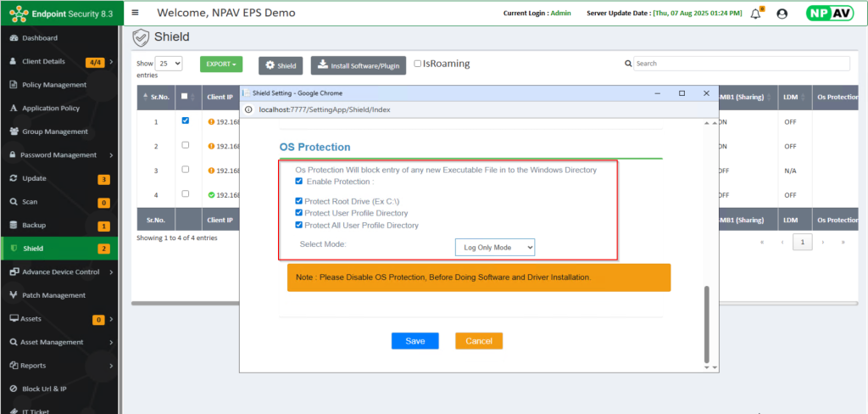Toggle Protect Root Drive checkbox

point(298,201)
